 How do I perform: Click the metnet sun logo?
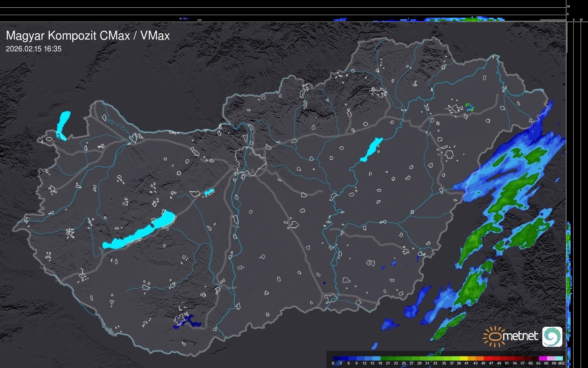pyautogui.click(x=494, y=336)
